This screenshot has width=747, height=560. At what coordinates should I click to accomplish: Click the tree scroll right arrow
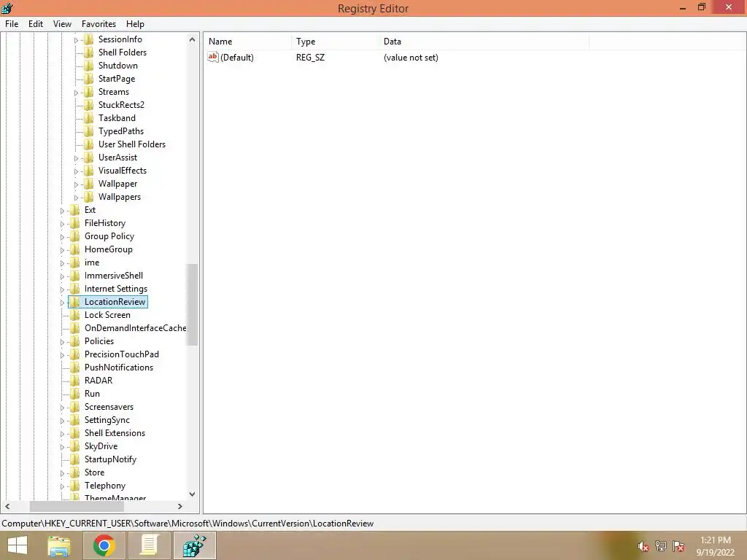[180, 506]
